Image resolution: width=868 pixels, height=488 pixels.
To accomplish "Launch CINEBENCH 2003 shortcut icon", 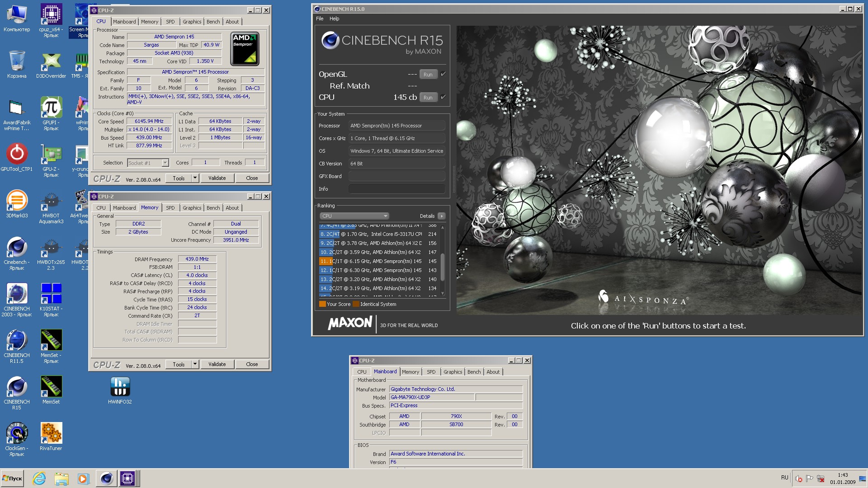I will (17, 300).
